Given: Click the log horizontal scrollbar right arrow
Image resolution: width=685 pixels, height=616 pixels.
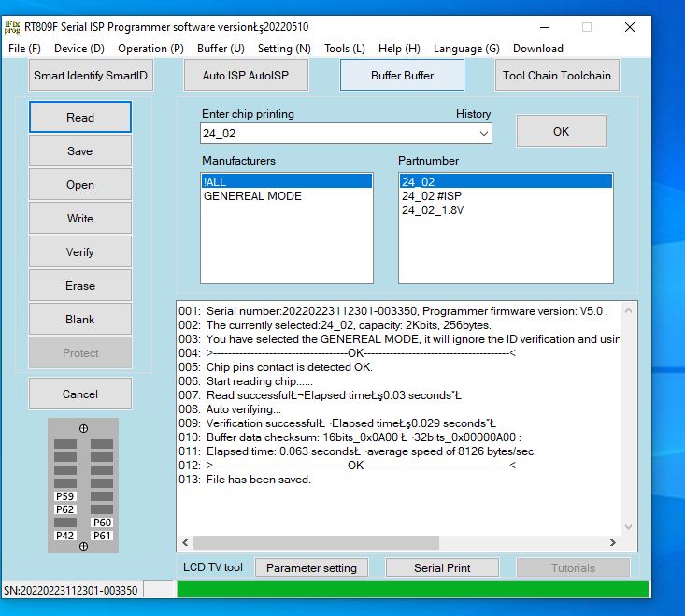Looking at the screenshot, I should (613, 542).
